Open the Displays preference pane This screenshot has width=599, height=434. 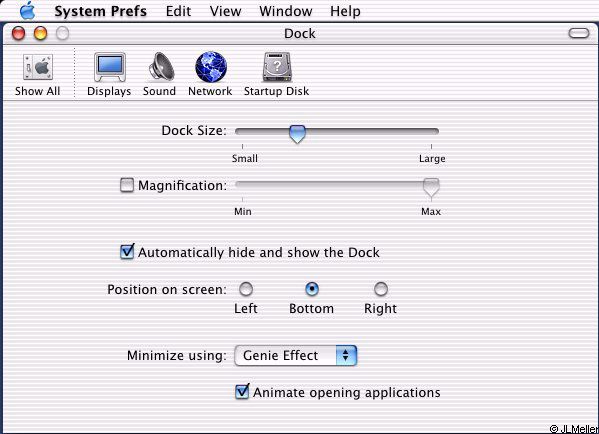pos(110,67)
